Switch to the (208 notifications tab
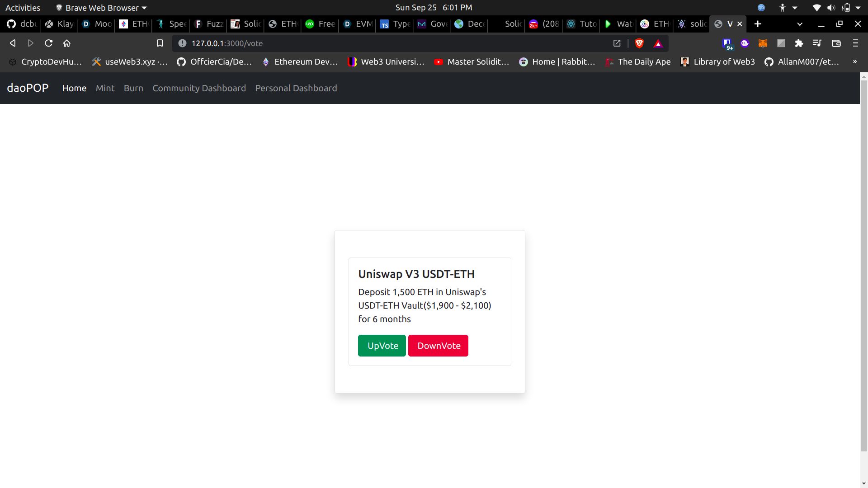The image size is (868, 488). tap(543, 24)
